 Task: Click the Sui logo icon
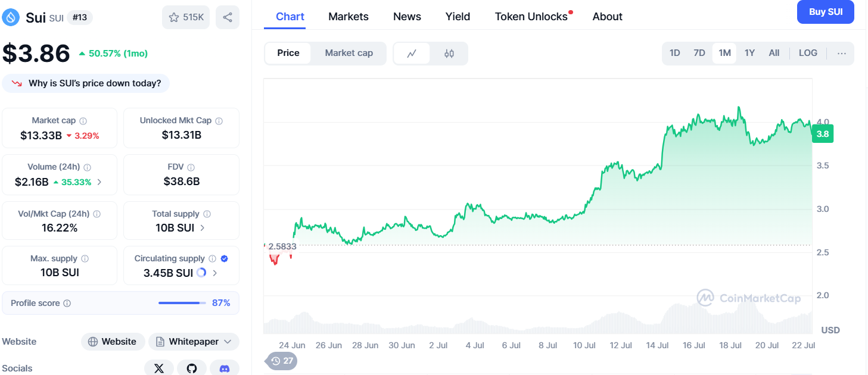click(x=11, y=17)
